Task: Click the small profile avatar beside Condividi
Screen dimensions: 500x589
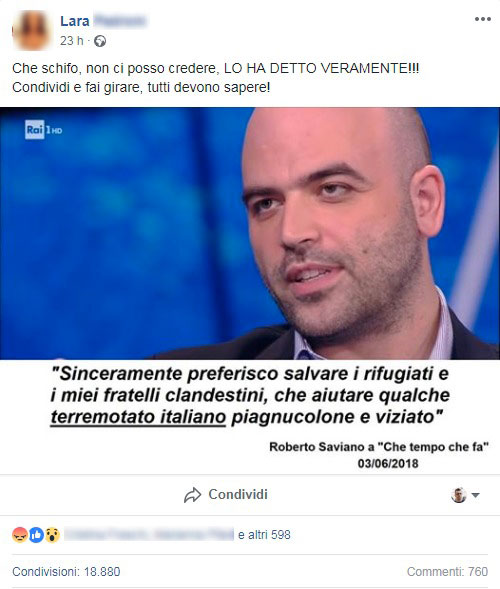Action: tap(459, 495)
